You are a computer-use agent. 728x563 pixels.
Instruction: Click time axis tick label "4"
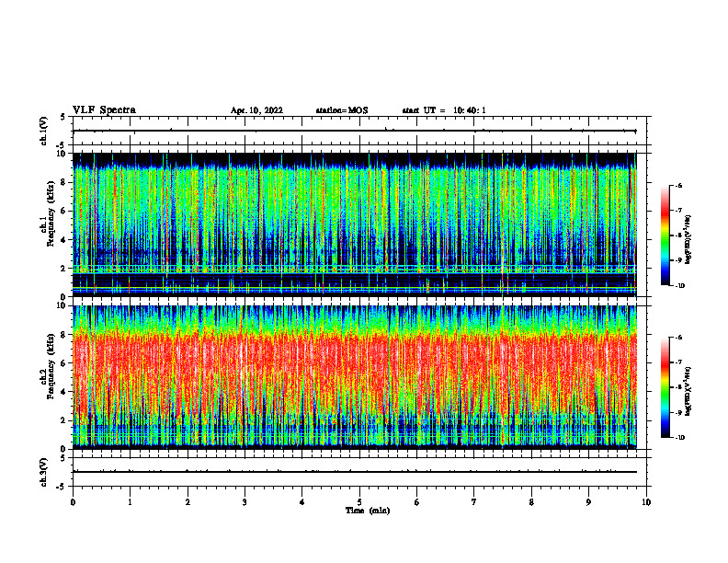[302, 502]
